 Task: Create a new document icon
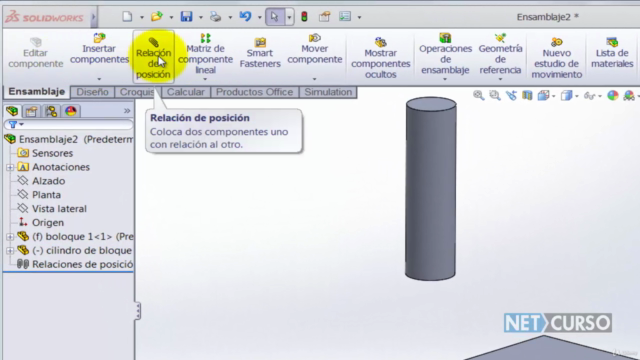[x=127, y=17]
